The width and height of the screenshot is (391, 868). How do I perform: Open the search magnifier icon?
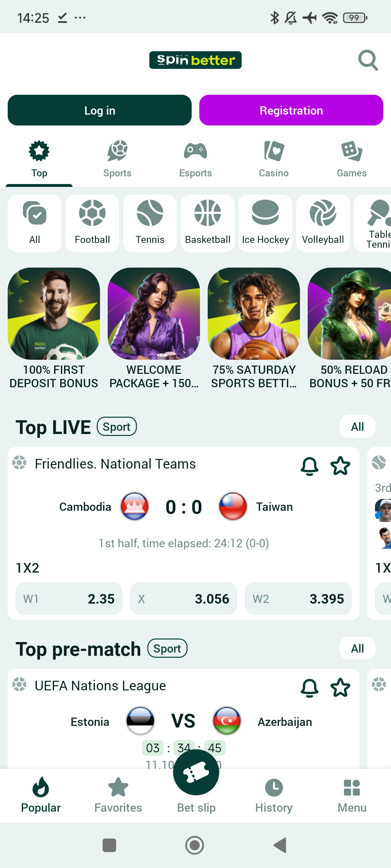pyautogui.click(x=368, y=60)
